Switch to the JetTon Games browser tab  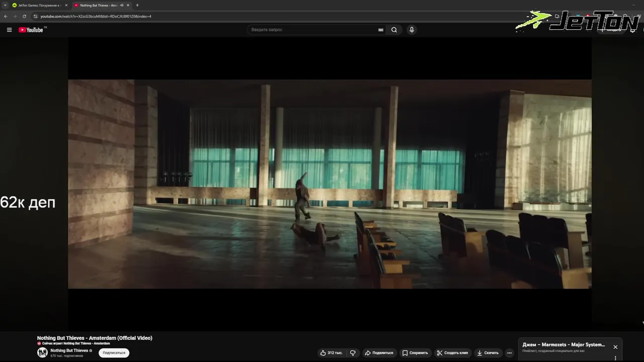pyautogui.click(x=39, y=5)
